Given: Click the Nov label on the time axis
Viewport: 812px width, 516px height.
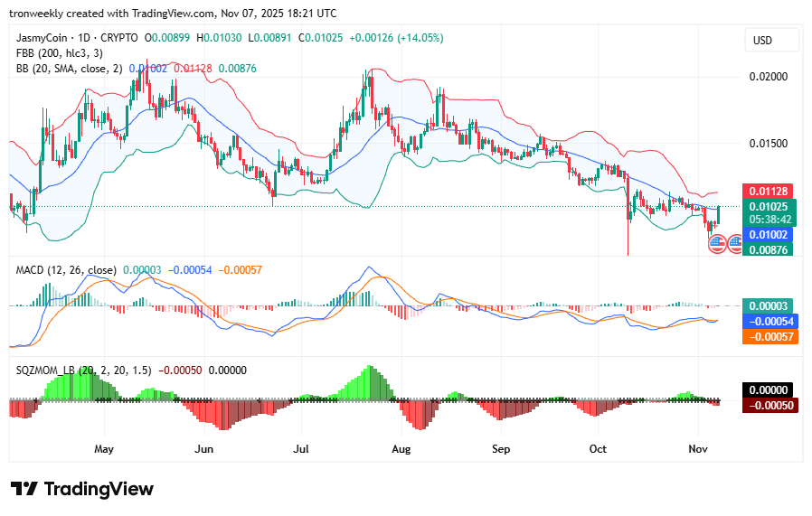Looking at the screenshot, I should pyautogui.click(x=697, y=448).
